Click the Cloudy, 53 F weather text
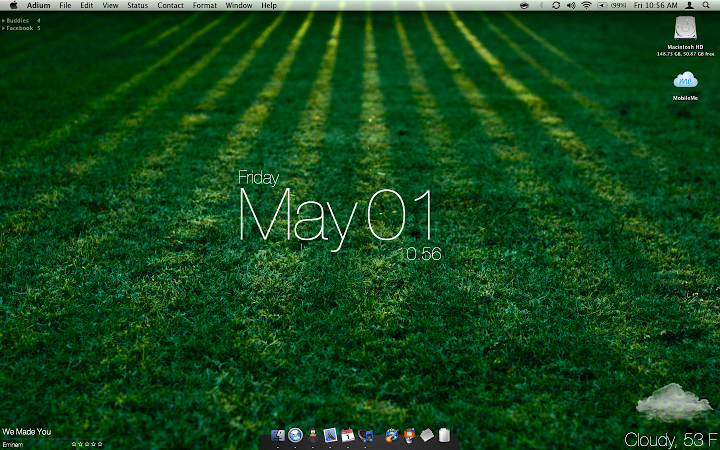This screenshot has width=720, height=450. click(x=671, y=440)
